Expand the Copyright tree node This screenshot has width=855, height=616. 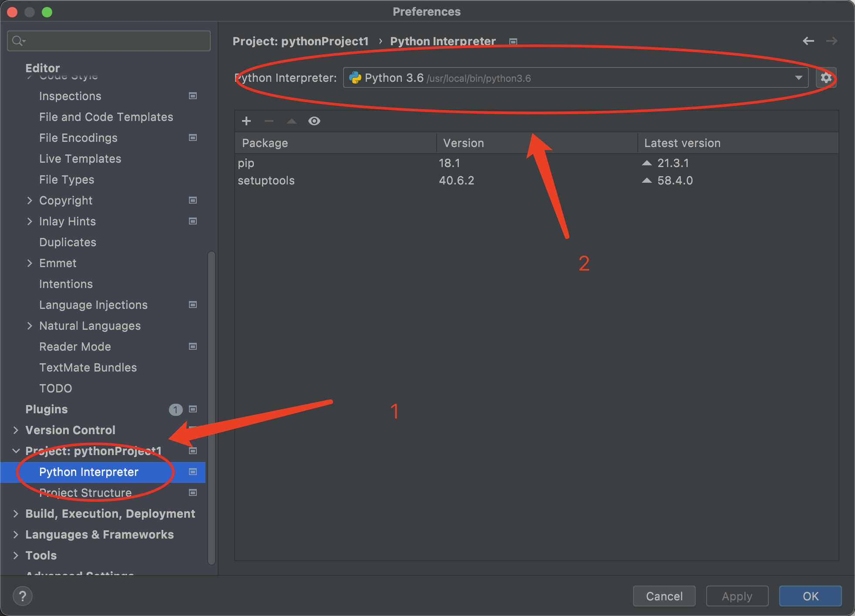click(30, 200)
